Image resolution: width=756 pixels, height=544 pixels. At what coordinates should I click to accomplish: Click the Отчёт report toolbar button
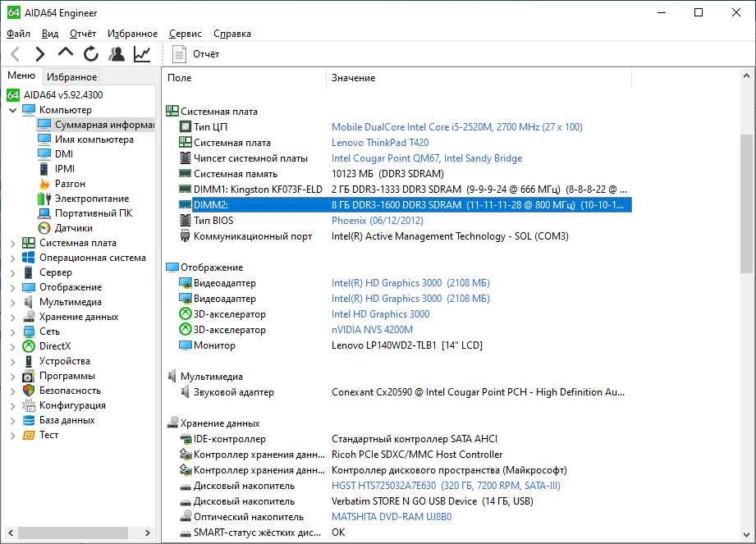195,54
